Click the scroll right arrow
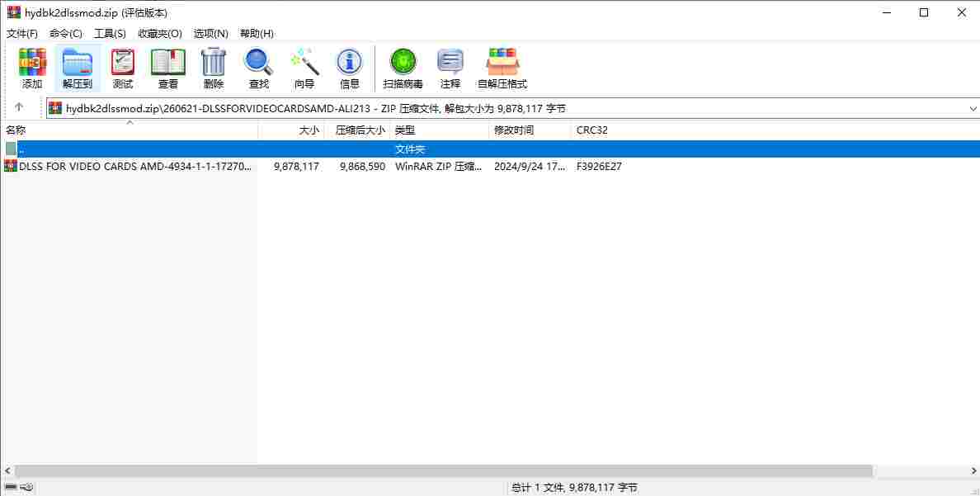The image size is (980, 496). 973,470
